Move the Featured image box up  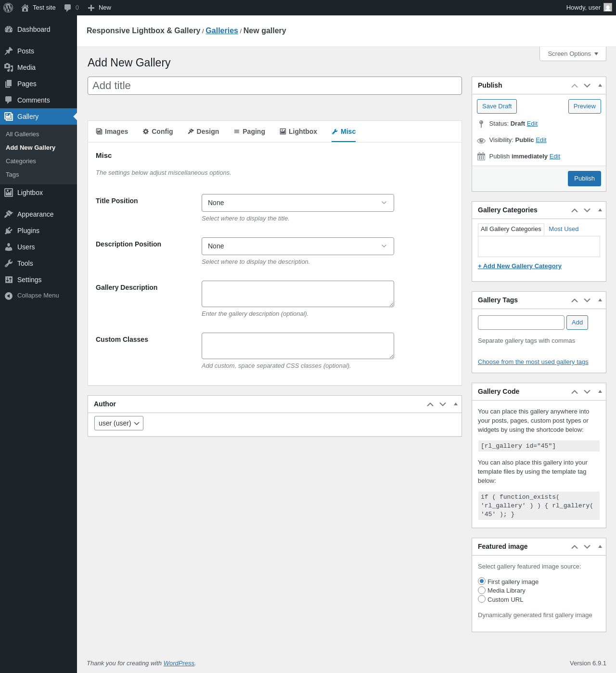tap(575, 547)
